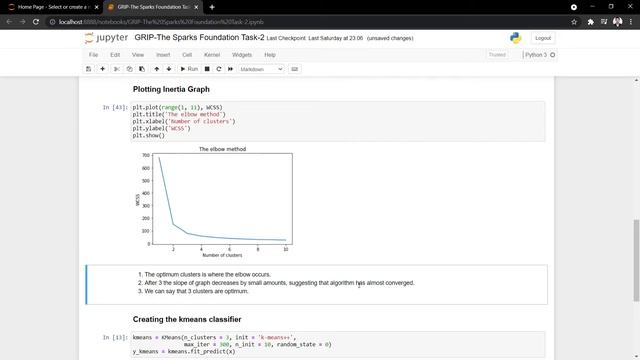The height and width of the screenshot is (360, 640).
Task: Close the GRIP-The Sparks Foundation tab
Action: [196, 7]
